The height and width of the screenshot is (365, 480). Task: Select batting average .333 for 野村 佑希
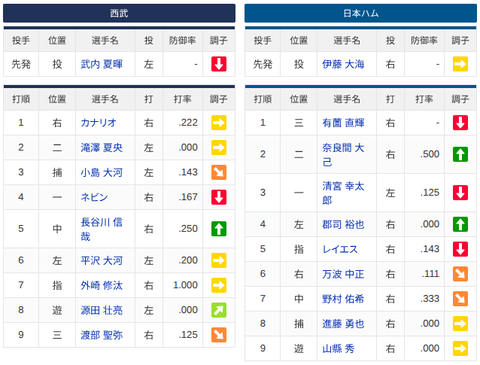click(430, 299)
